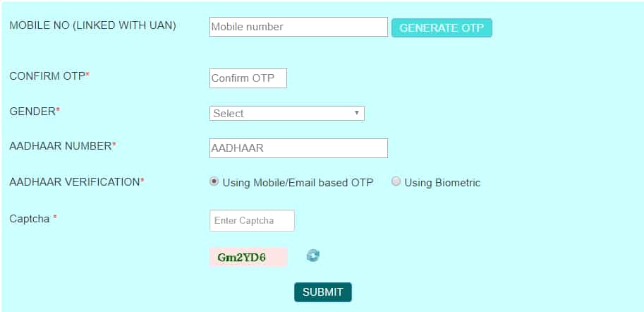Click into the AADHAAR number field
Screen dimensions: 644x312
pyautogui.click(x=298, y=148)
